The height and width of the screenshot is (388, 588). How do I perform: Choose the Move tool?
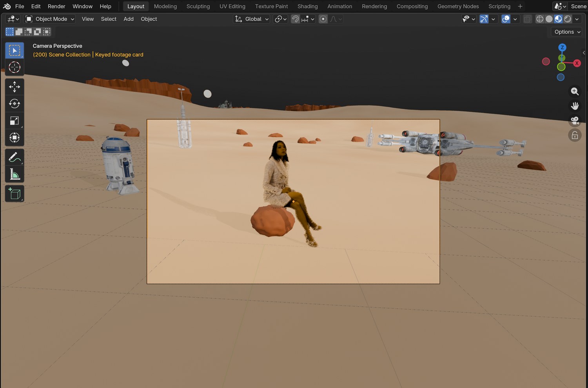[x=15, y=87]
